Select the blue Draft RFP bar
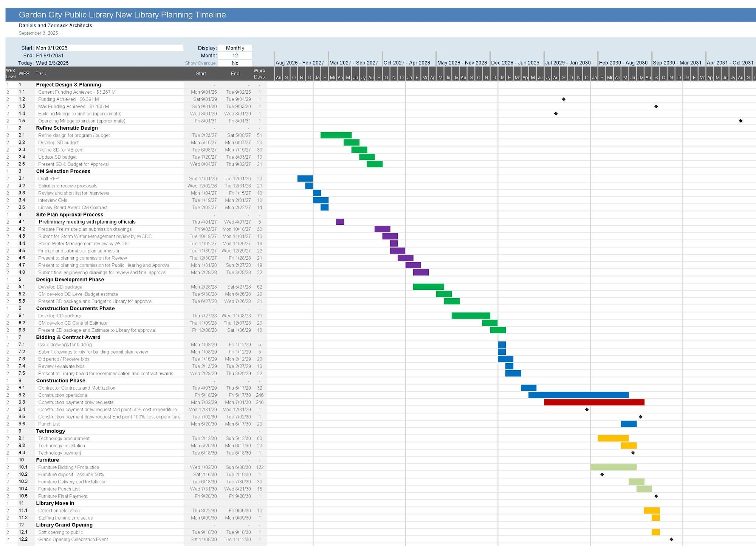 304,178
